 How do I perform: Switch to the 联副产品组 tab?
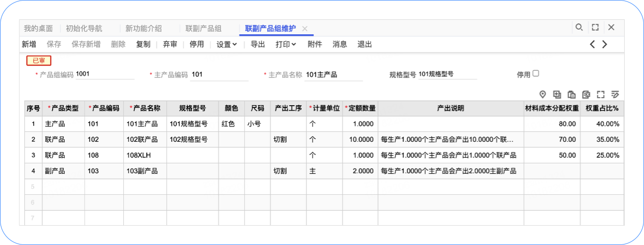(204, 28)
